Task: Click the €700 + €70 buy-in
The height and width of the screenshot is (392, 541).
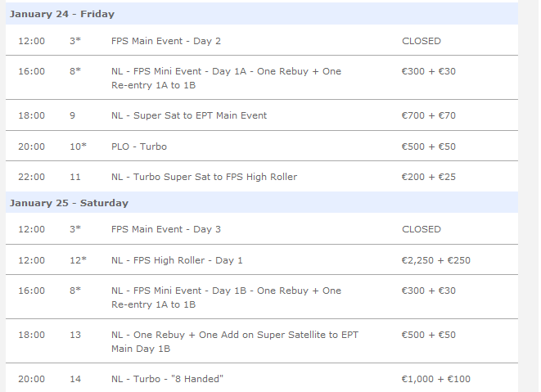Action: click(429, 115)
